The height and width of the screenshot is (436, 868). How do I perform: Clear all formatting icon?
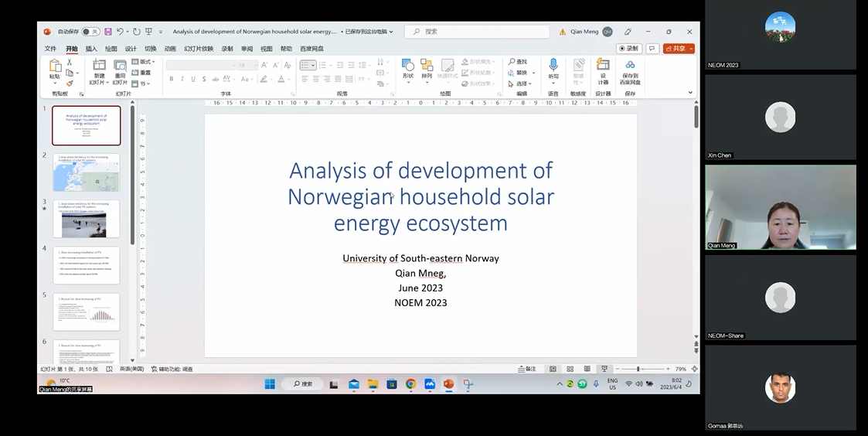pyautogui.click(x=288, y=65)
